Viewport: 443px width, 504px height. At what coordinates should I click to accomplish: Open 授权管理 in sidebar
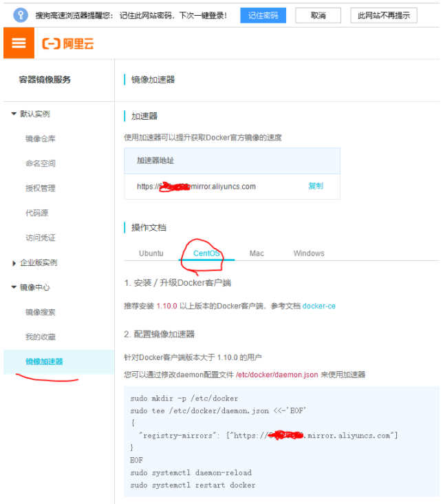tap(41, 189)
